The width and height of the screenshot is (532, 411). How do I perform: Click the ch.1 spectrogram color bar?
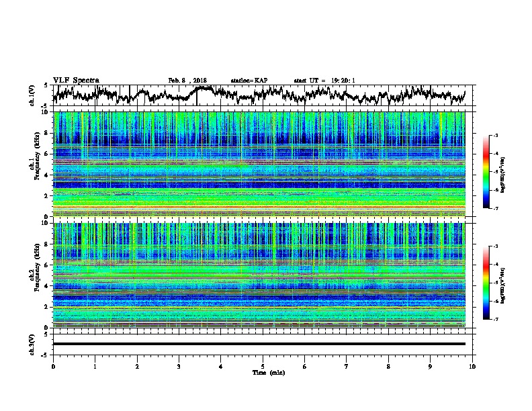[486, 172]
